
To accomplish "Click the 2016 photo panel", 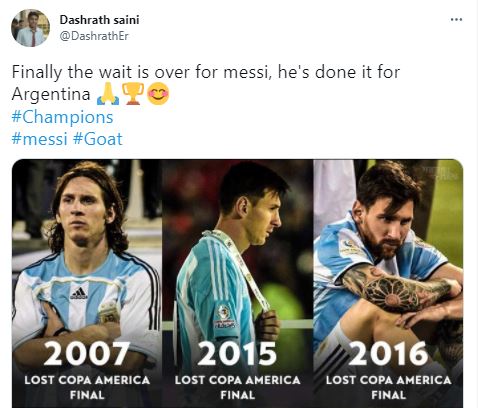I will pos(388,283).
